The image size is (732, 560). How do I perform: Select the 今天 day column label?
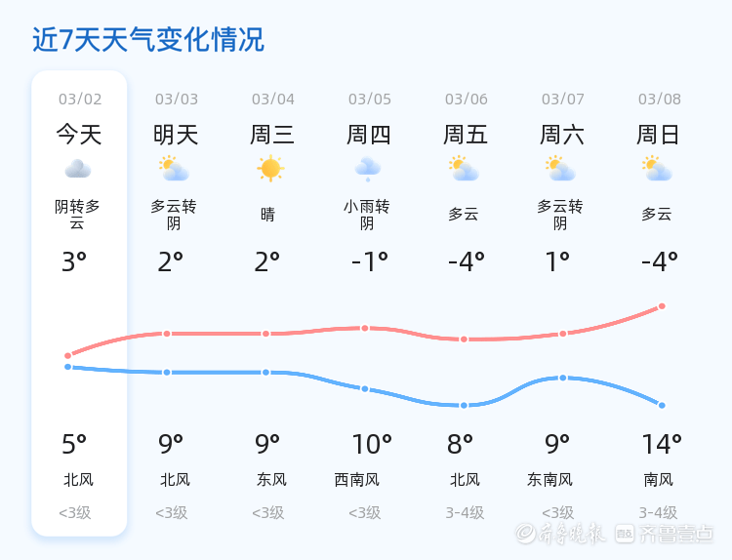(x=78, y=135)
